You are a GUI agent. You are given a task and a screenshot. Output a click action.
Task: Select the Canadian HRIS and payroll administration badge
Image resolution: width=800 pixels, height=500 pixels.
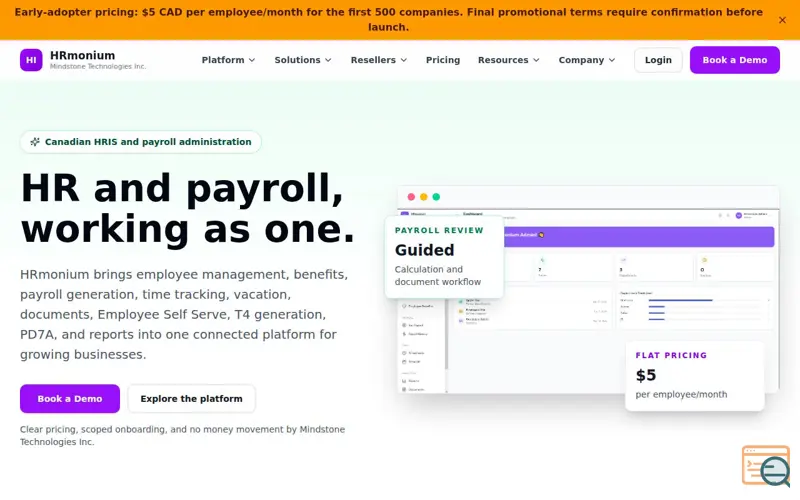(141, 142)
